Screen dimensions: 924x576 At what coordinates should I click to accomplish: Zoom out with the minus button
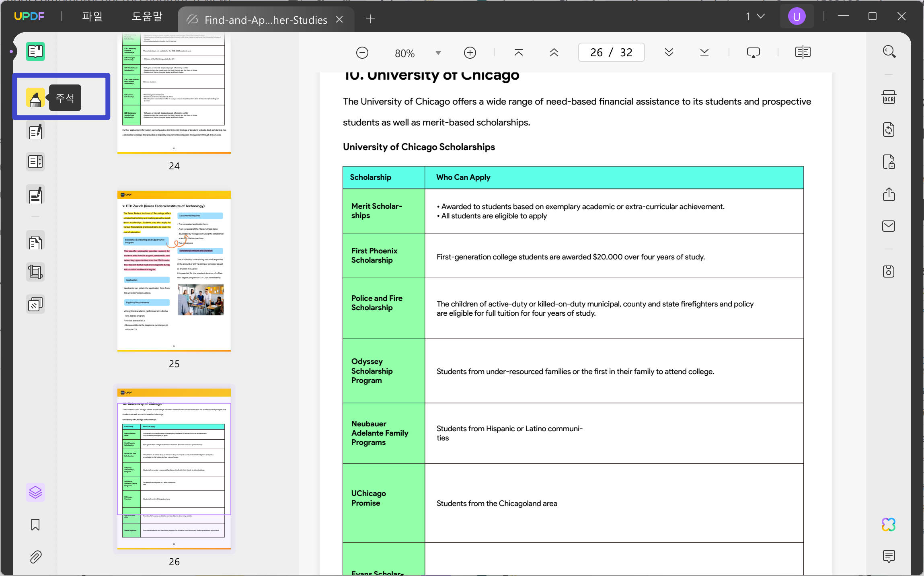[x=362, y=53]
